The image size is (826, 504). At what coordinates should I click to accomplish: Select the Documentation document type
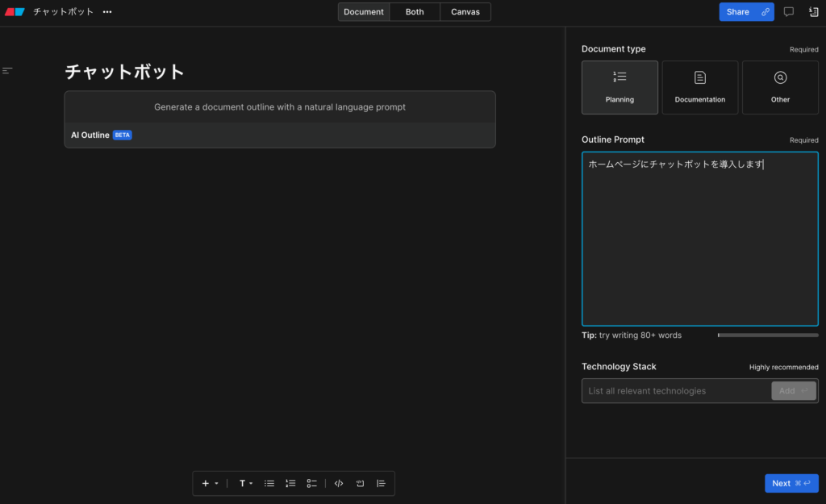click(699, 87)
